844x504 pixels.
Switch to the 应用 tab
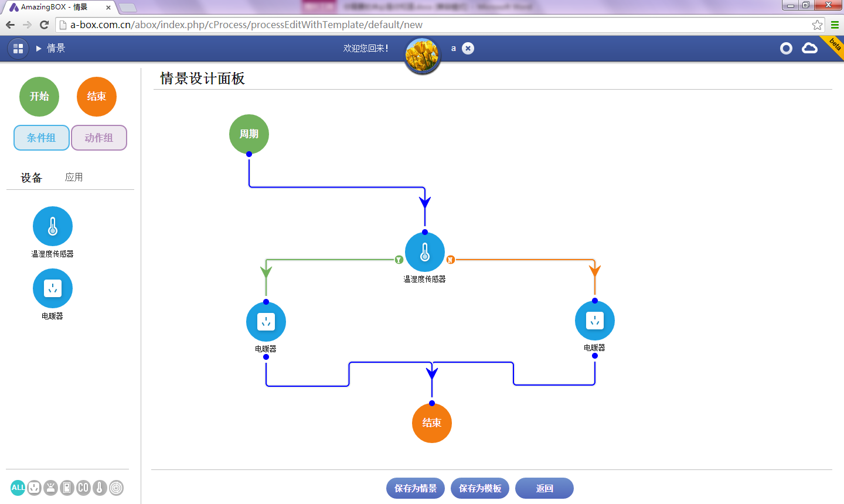(x=74, y=178)
